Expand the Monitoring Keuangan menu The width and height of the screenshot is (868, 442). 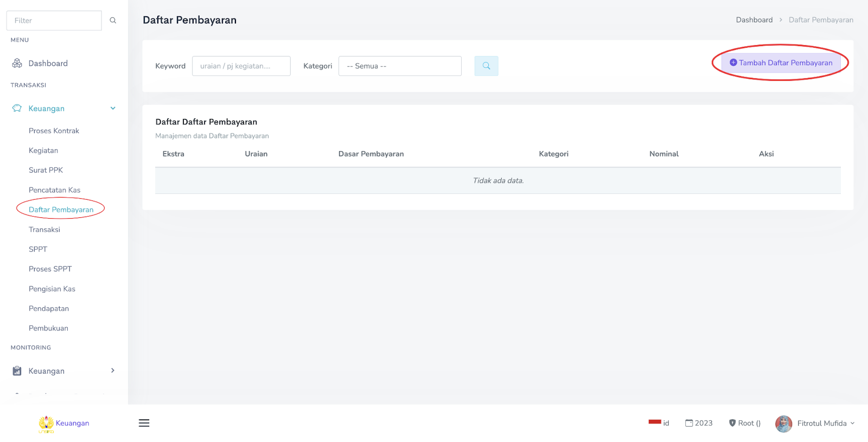tap(113, 371)
